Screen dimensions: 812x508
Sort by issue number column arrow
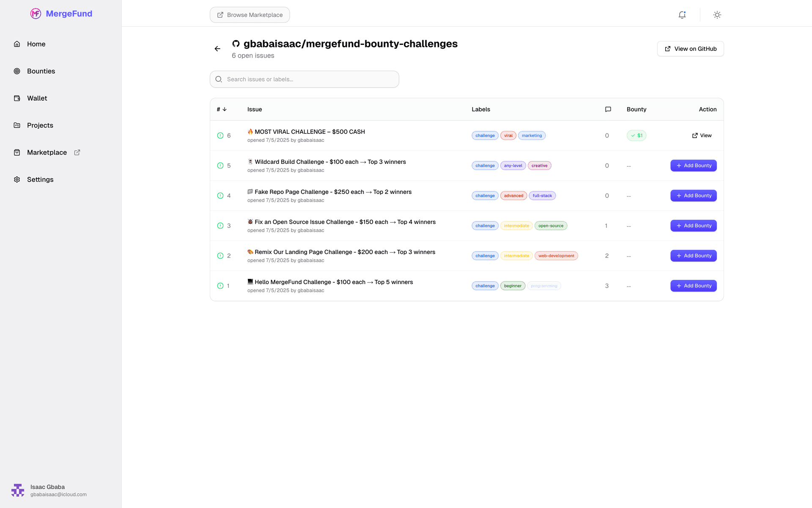click(225, 109)
